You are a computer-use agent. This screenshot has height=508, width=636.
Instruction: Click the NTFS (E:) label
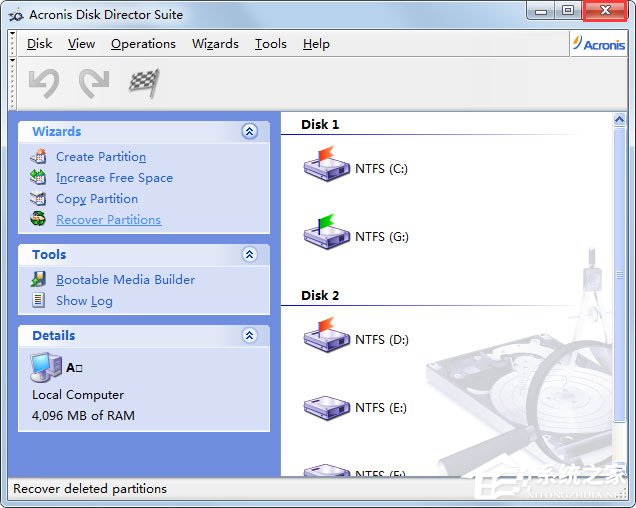click(381, 407)
